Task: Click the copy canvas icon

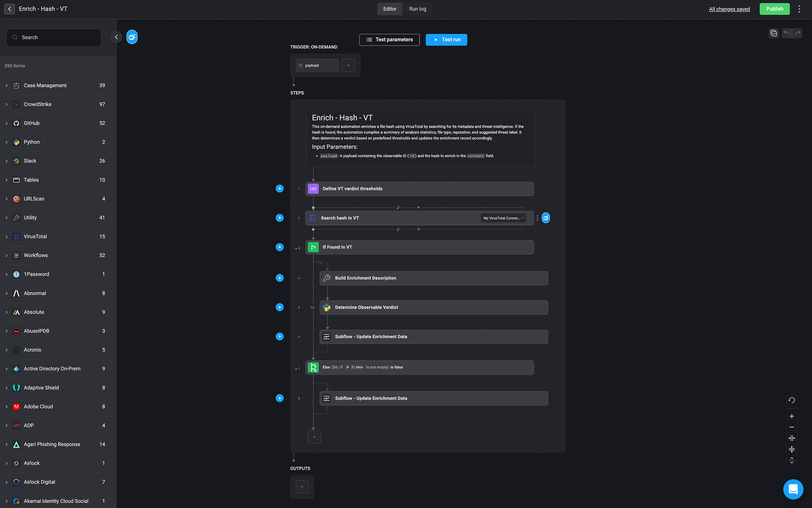Action: pyautogui.click(x=773, y=33)
